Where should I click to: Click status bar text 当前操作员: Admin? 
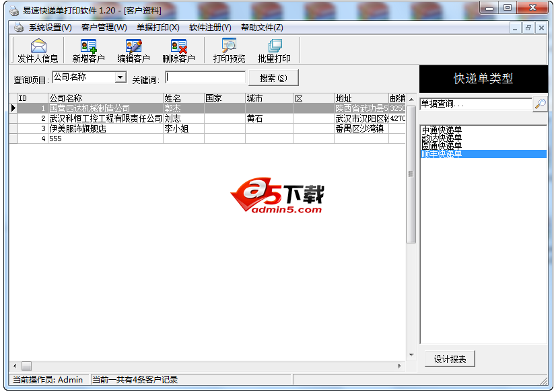point(48,380)
